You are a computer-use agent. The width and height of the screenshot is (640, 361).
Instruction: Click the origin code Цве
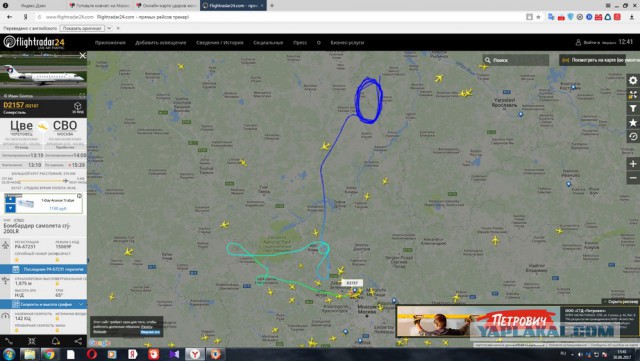[21, 126]
